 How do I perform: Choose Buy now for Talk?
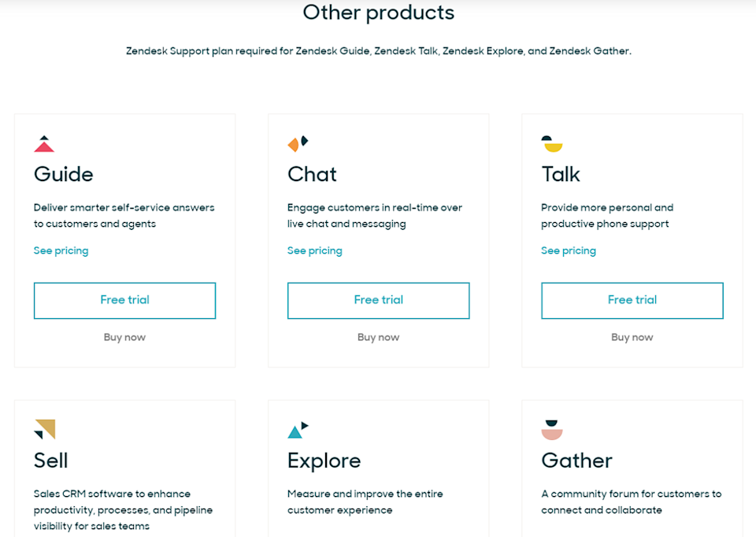coord(632,338)
